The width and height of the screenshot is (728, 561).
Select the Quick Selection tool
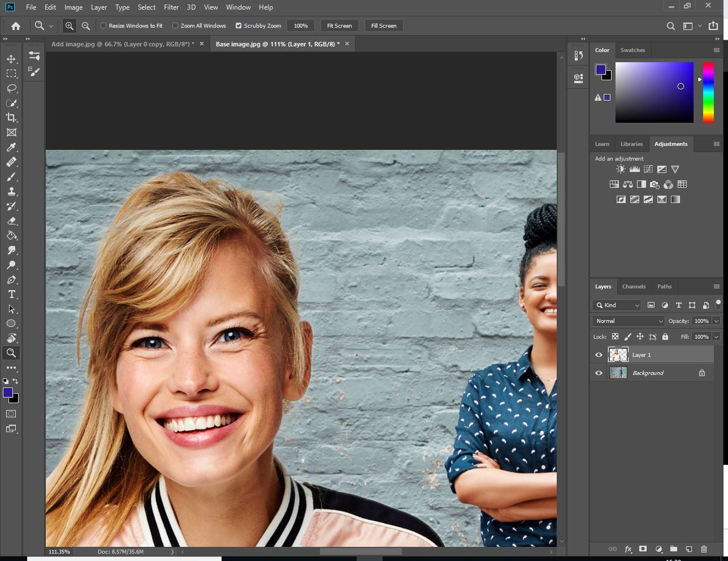tap(11, 103)
